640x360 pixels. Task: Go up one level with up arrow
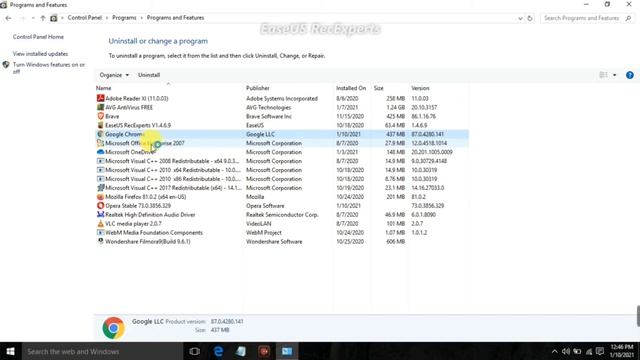coord(42,18)
